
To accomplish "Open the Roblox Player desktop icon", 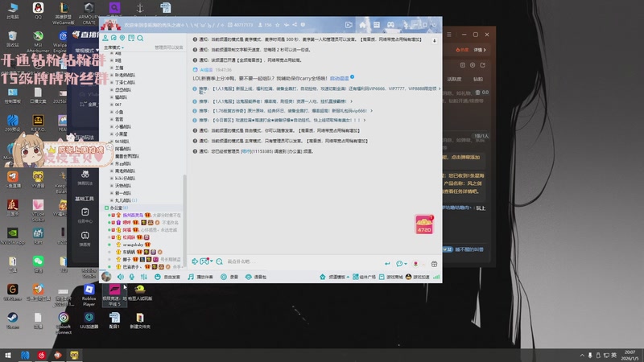I will pos(89,295).
